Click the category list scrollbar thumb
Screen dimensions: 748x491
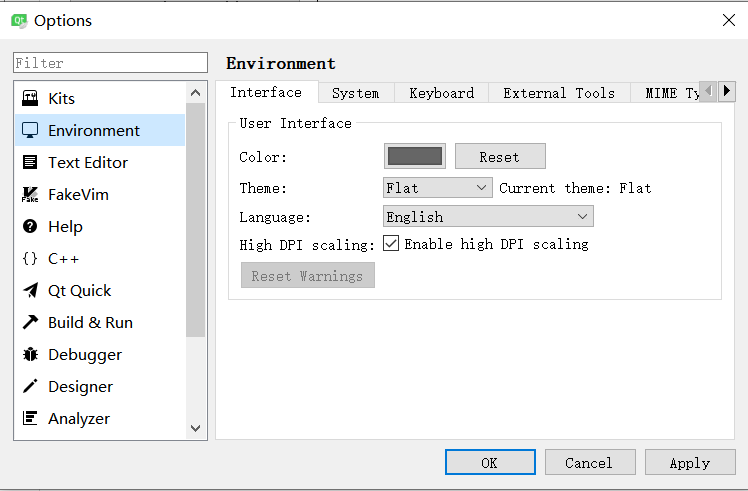point(195,219)
